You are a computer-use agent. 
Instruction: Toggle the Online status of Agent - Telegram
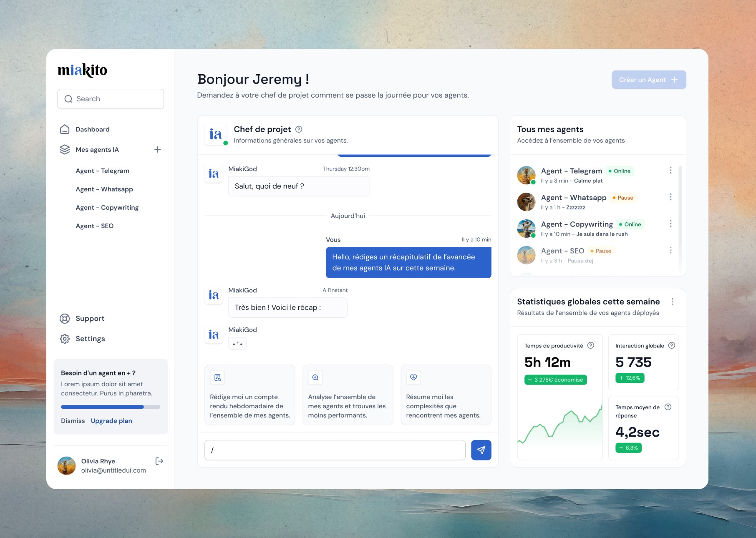tap(620, 171)
